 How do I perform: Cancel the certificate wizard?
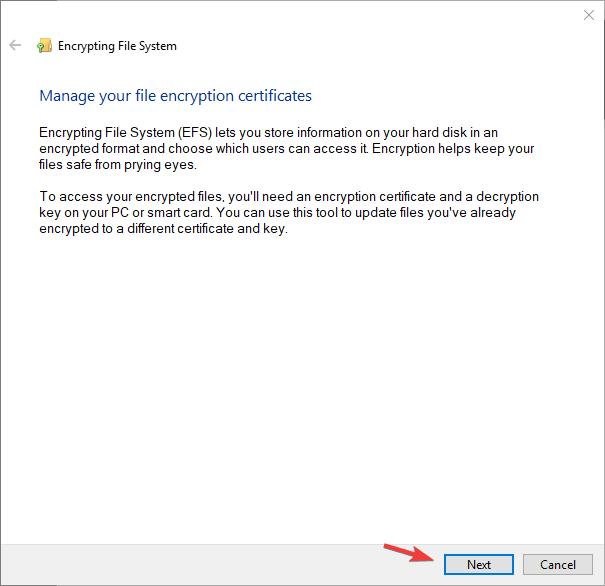click(558, 565)
